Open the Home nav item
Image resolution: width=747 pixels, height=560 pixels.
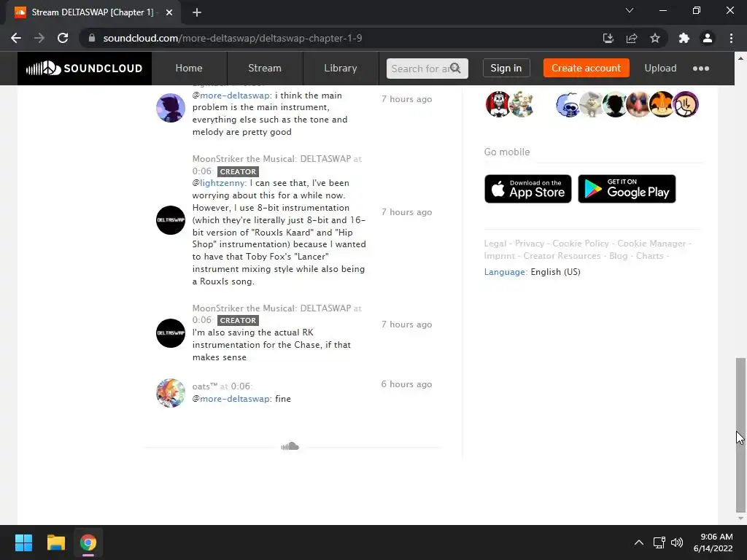click(x=189, y=68)
